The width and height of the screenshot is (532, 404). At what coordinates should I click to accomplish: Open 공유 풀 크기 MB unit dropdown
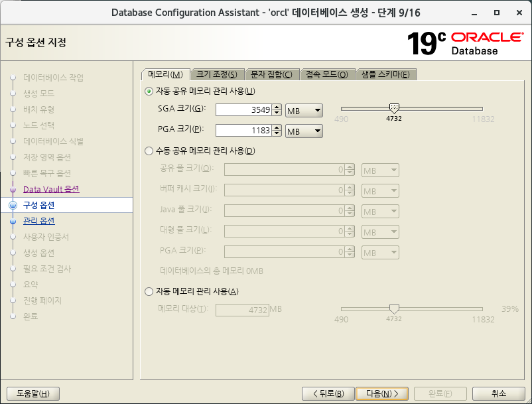point(380,170)
